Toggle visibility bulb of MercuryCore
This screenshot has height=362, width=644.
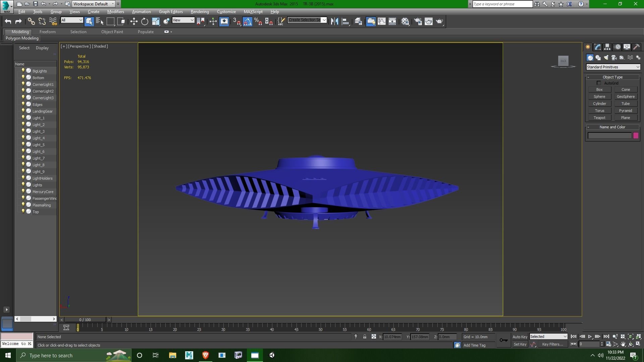23,191
